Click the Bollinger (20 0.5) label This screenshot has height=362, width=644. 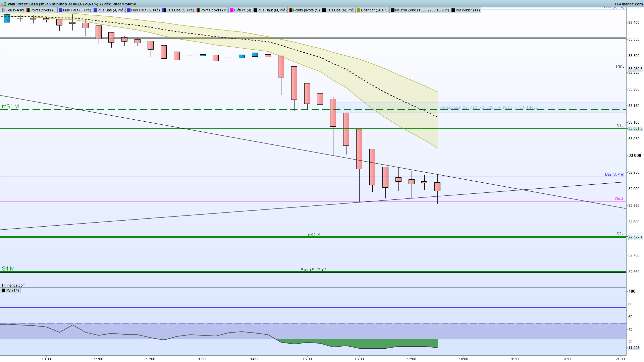[x=374, y=10]
